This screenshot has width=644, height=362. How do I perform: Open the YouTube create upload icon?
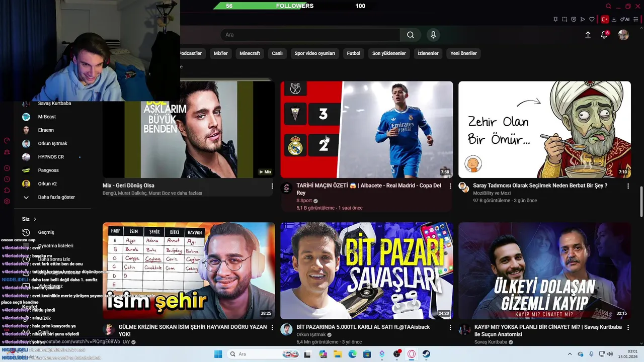(x=588, y=35)
